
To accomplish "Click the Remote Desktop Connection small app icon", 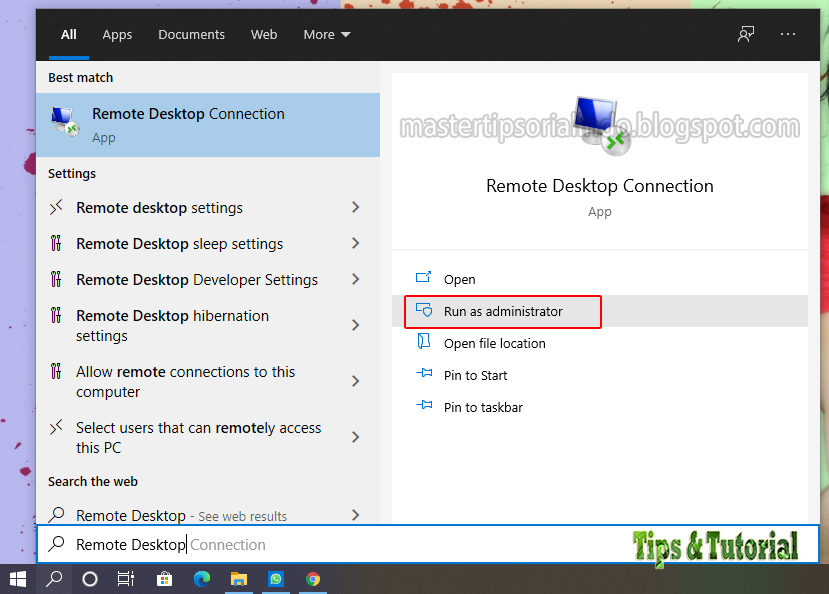I will click(65, 122).
